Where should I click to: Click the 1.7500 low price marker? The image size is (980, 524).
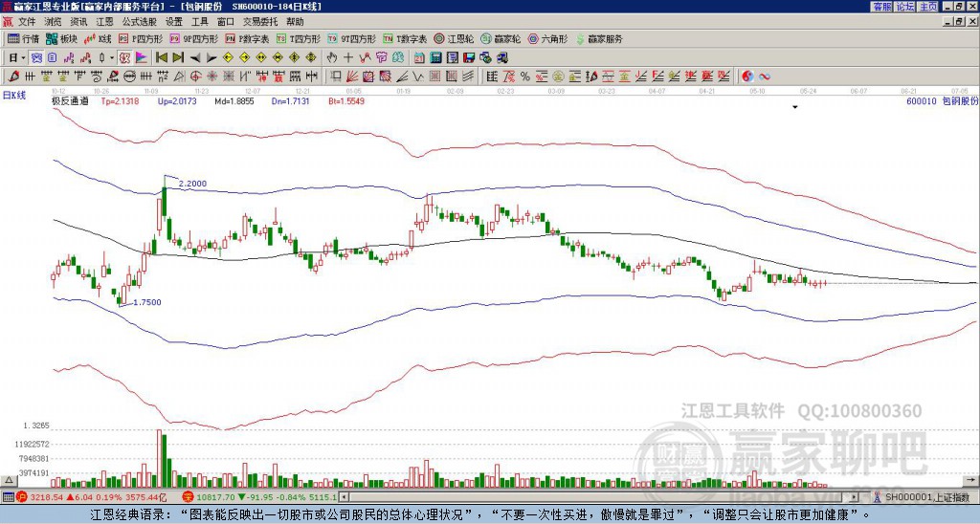point(146,302)
